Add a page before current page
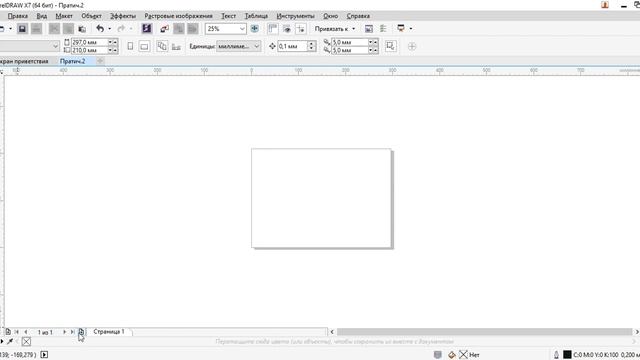This screenshot has height=360, width=640. pyautogui.click(x=8, y=332)
